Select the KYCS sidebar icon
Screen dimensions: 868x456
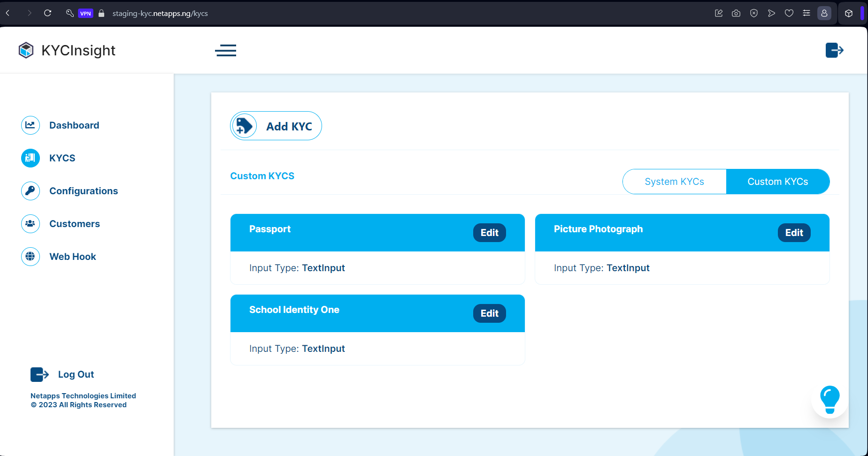tap(31, 158)
